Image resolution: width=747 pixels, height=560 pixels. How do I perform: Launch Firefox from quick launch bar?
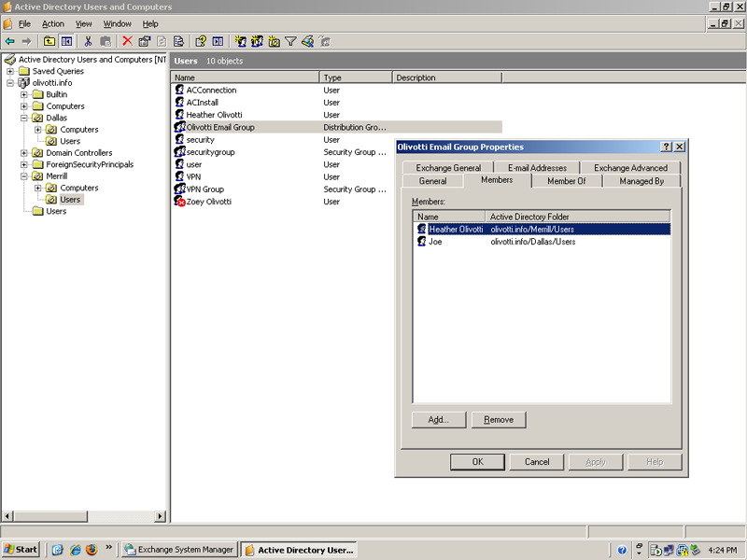click(x=92, y=550)
